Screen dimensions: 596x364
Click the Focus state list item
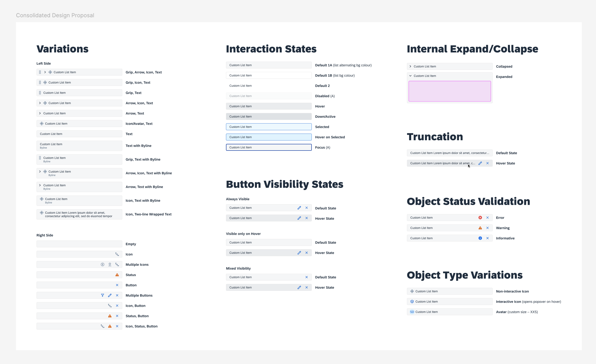[268, 147]
